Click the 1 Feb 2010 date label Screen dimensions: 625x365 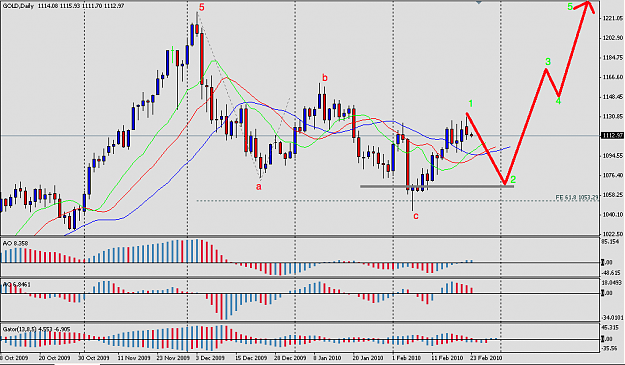[406, 358]
